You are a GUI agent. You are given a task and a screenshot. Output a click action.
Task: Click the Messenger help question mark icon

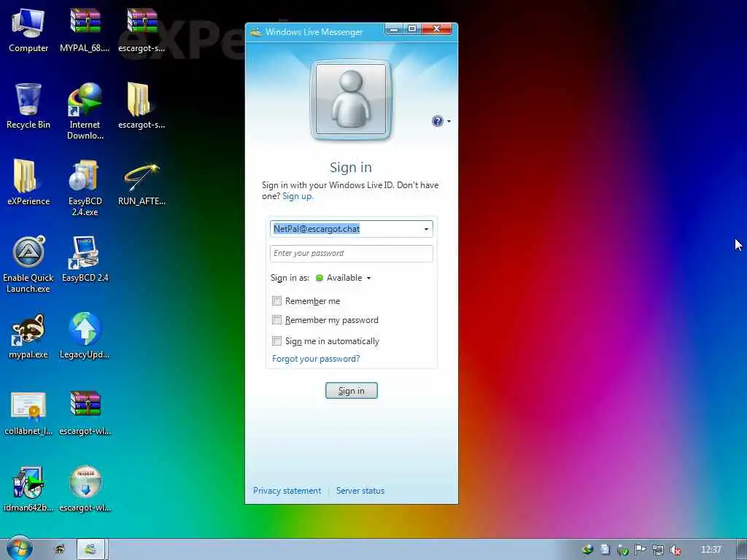438,121
